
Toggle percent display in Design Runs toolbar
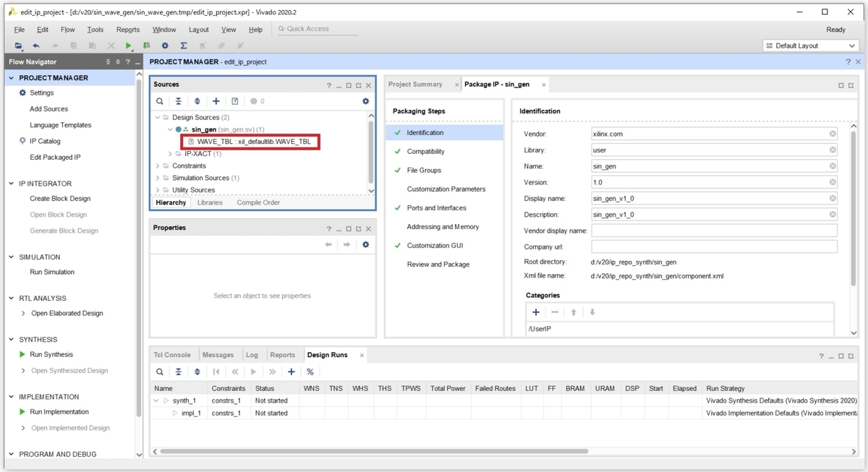(310, 372)
